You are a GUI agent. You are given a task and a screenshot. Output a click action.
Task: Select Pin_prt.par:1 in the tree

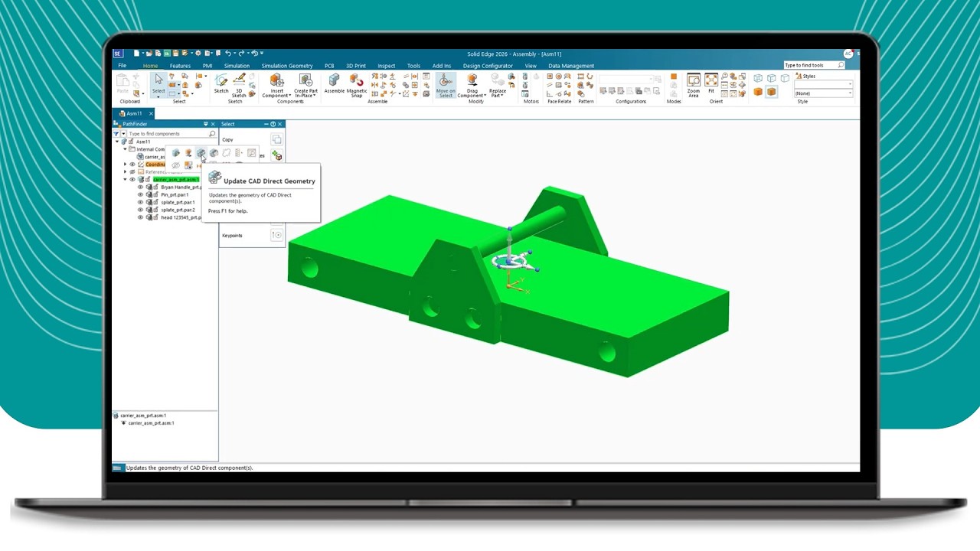click(175, 194)
